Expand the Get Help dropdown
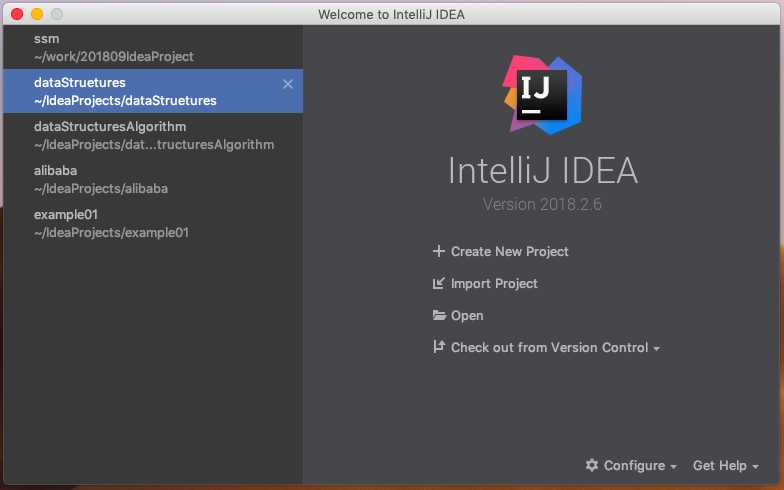784x490 pixels. pyautogui.click(x=726, y=466)
